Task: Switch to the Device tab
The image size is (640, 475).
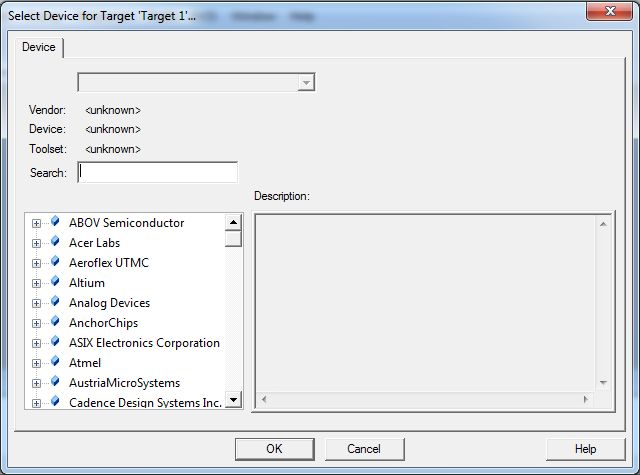Action: [x=39, y=47]
